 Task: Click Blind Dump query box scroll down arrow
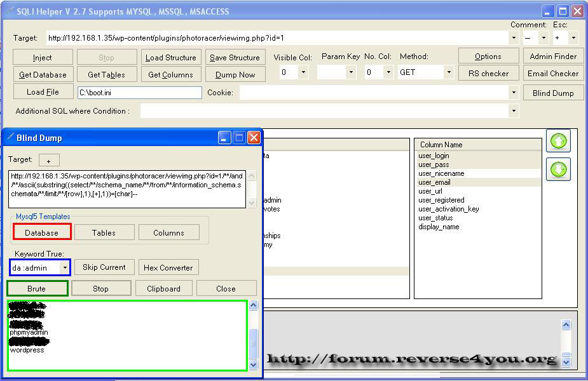252,203
